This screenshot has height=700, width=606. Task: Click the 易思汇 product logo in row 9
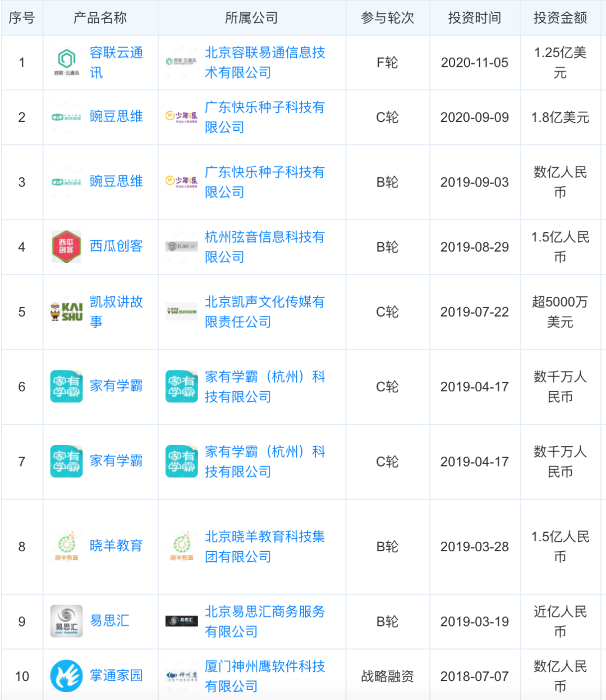pyautogui.click(x=67, y=621)
